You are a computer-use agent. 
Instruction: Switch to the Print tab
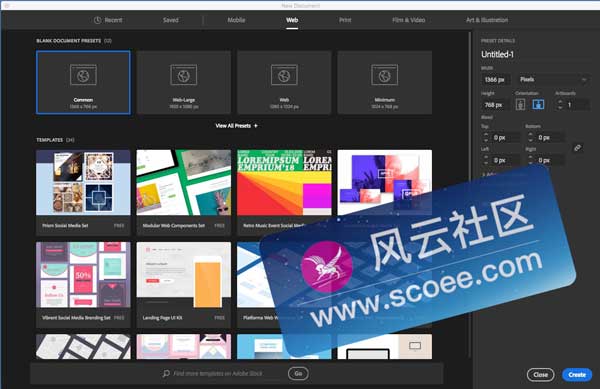click(345, 20)
